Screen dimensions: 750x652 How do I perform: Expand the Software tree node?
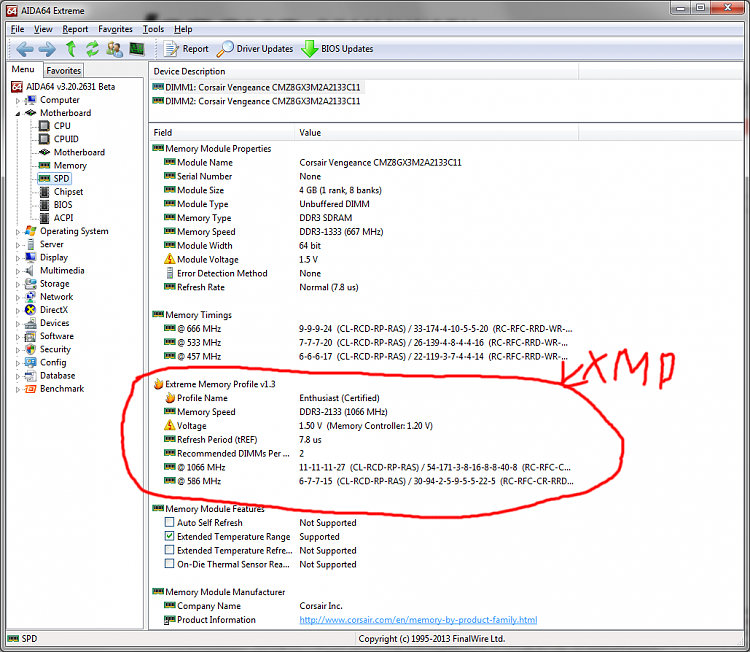pos(18,337)
